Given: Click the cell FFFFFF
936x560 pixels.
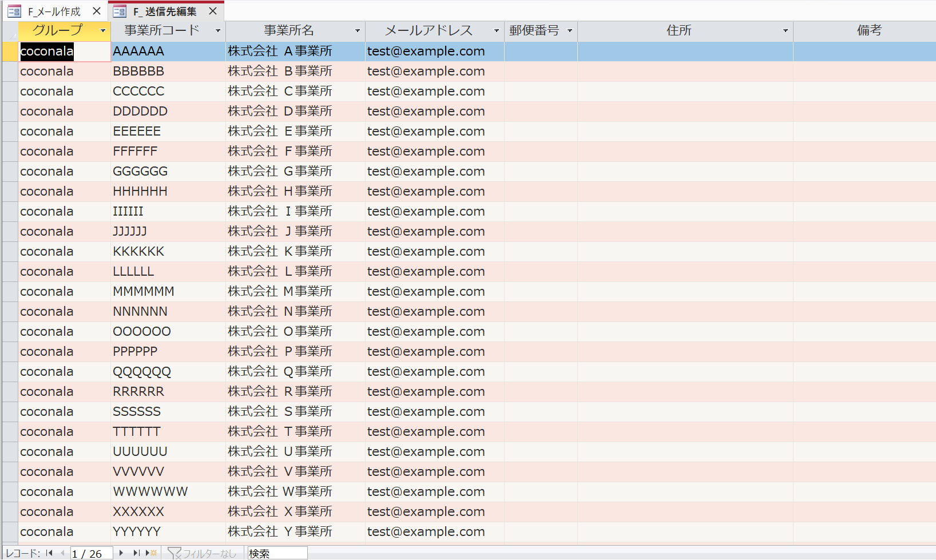Looking at the screenshot, I should [x=168, y=152].
